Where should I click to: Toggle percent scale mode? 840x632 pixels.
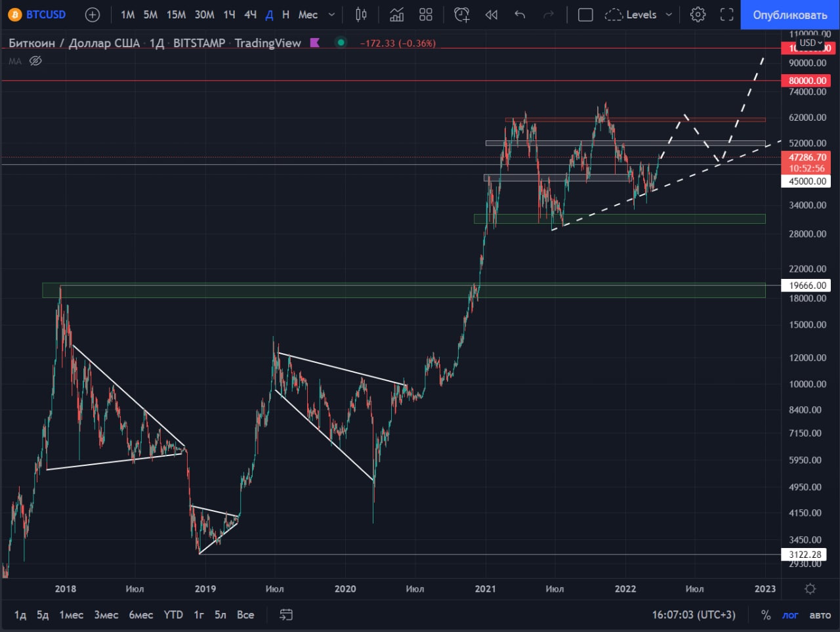(766, 615)
